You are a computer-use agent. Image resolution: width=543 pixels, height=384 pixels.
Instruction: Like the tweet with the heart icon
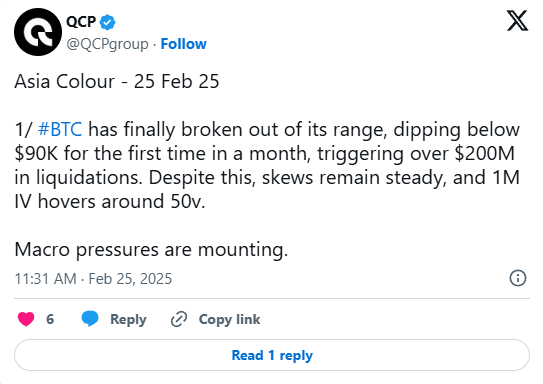click(26, 319)
